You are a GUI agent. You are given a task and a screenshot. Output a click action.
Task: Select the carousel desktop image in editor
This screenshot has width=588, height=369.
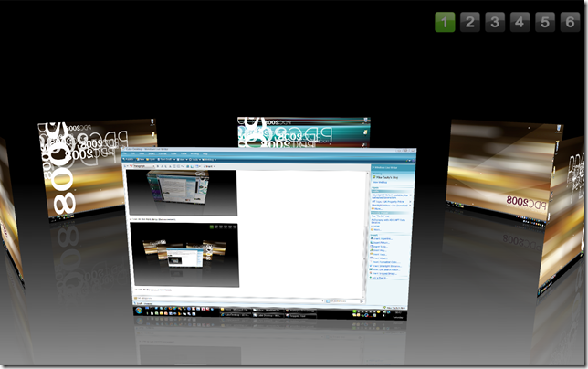coord(184,255)
